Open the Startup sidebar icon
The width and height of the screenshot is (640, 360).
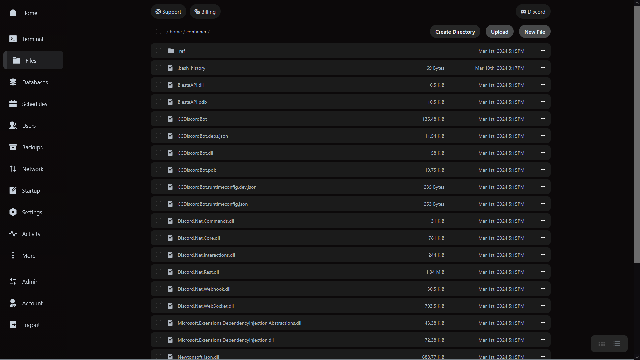13,190
